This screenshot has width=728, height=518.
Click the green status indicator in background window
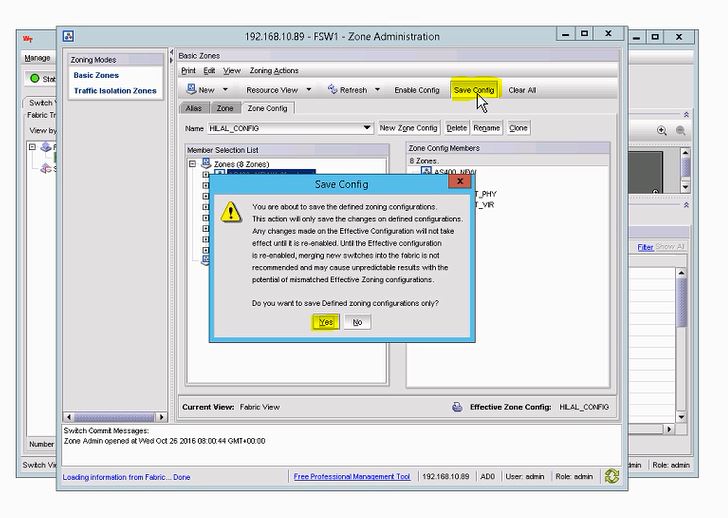tap(35, 78)
